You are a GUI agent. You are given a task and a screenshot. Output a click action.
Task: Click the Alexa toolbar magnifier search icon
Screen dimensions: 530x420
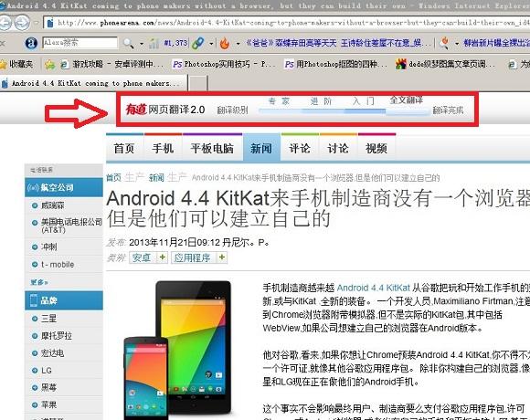(x=128, y=43)
